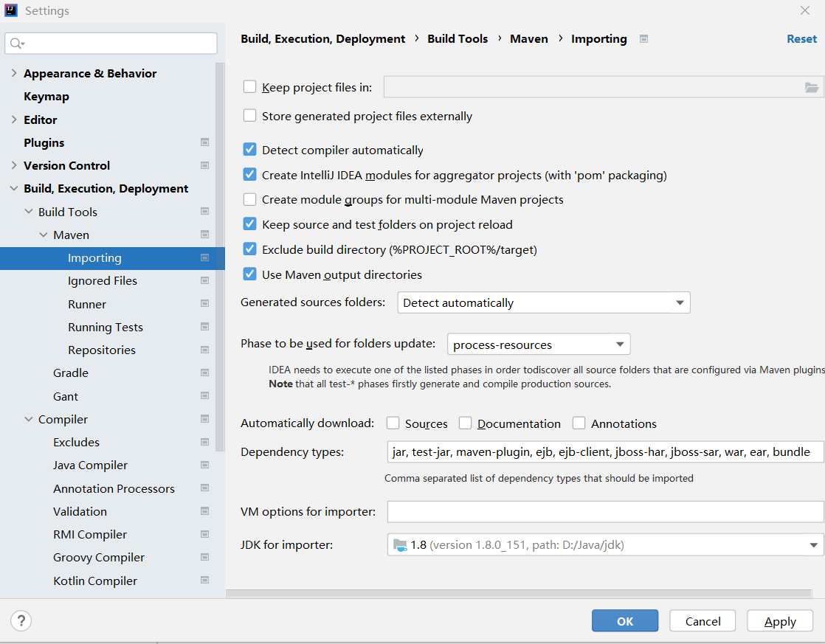Click the Cancel button
Viewport: 825px width, 644px height.
coord(703,621)
